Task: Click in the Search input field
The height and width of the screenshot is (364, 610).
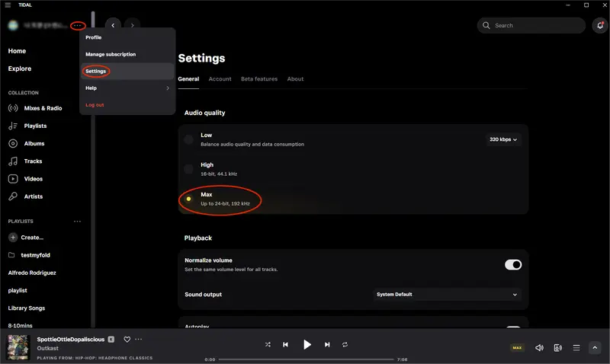Action: coord(531,26)
